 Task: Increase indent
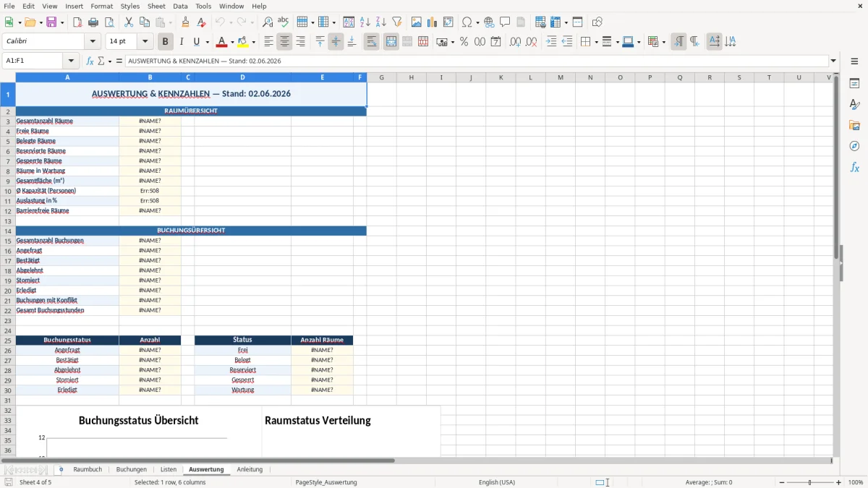pyautogui.click(x=551, y=42)
